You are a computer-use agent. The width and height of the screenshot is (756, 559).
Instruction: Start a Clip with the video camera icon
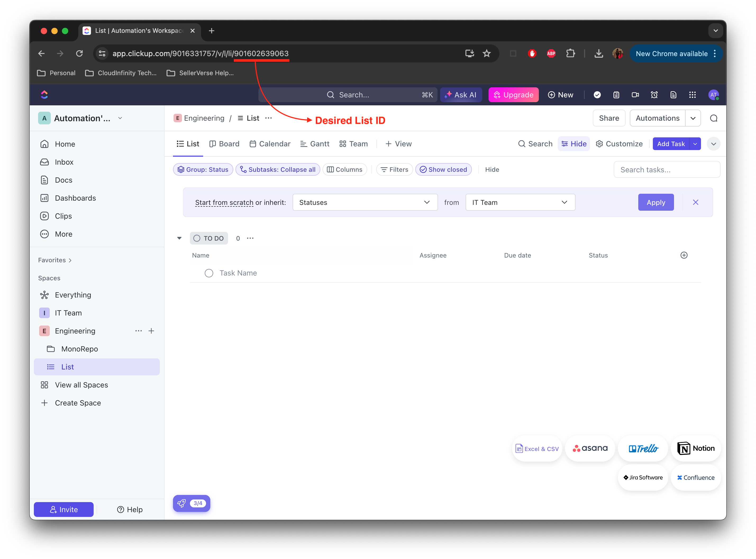pyautogui.click(x=635, y=95)
